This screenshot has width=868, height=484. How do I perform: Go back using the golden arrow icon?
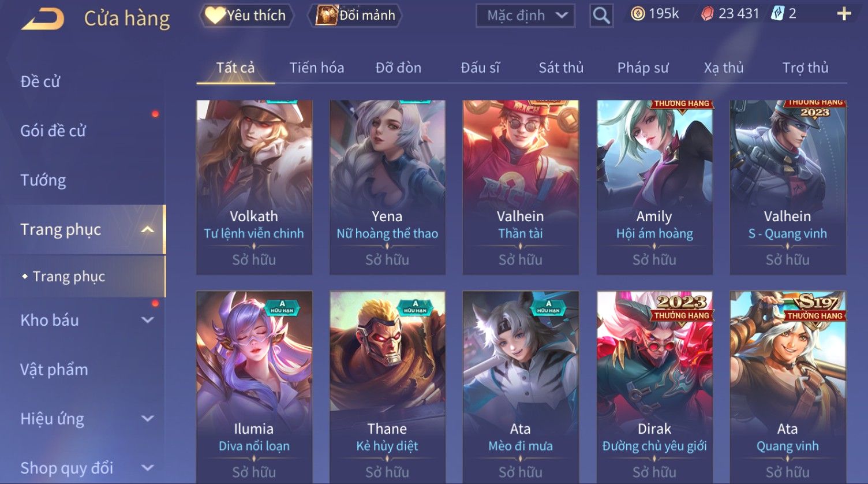point(43,19)
